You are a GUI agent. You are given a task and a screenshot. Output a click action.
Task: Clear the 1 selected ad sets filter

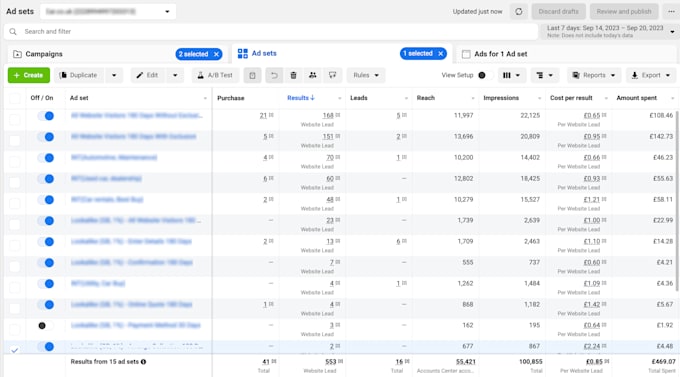(x=441, y=53)
